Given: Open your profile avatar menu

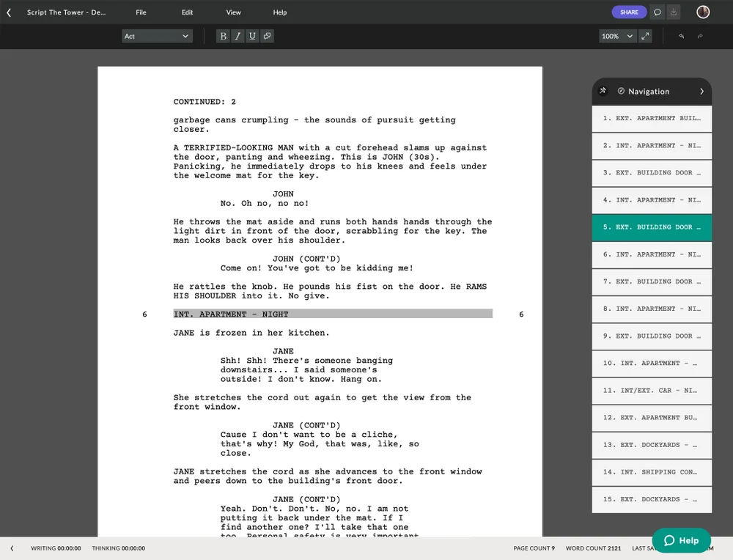Looking at the screenshot, I should coord(702,12).
